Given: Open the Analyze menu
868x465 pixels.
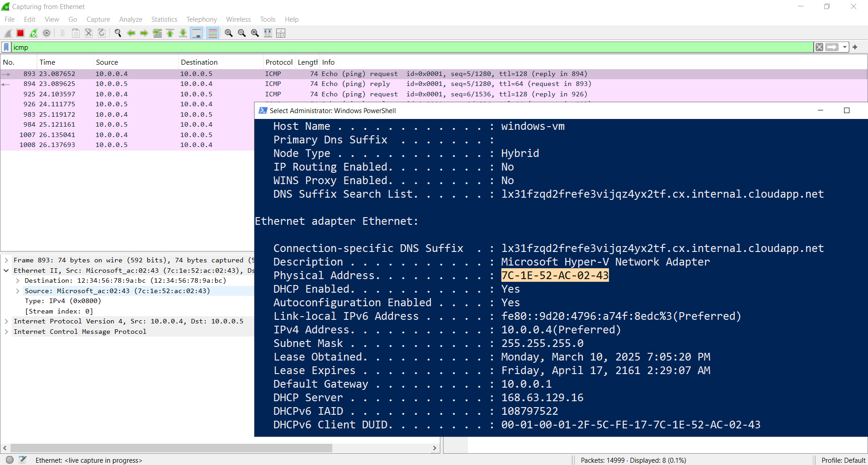Looking at the screenshot, I should [131, 19].
